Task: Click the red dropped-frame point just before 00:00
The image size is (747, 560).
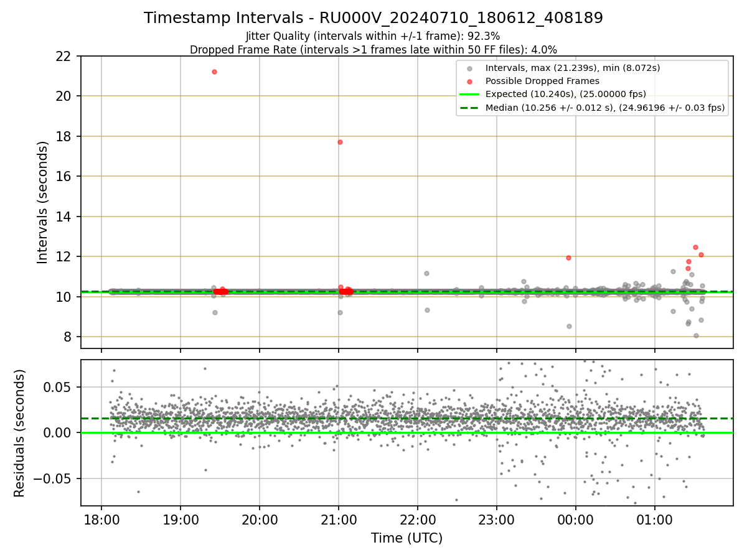Action: (568, 258)
